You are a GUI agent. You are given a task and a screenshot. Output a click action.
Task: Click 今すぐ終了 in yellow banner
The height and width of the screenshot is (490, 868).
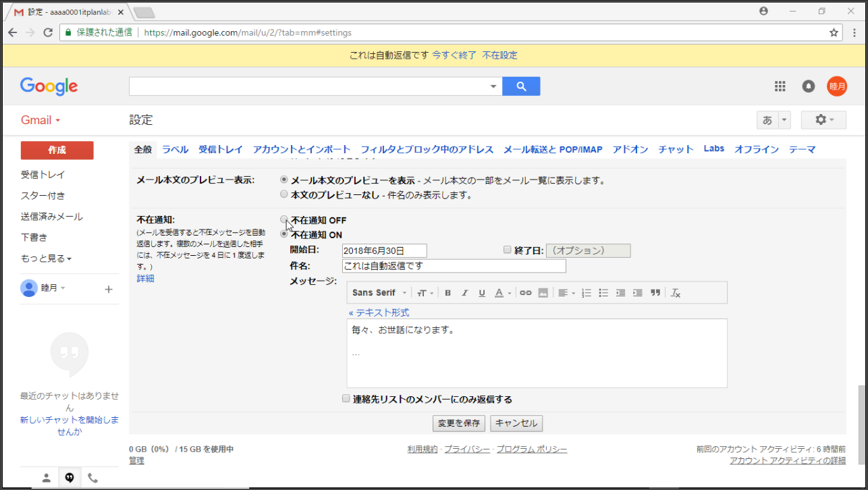454,55
